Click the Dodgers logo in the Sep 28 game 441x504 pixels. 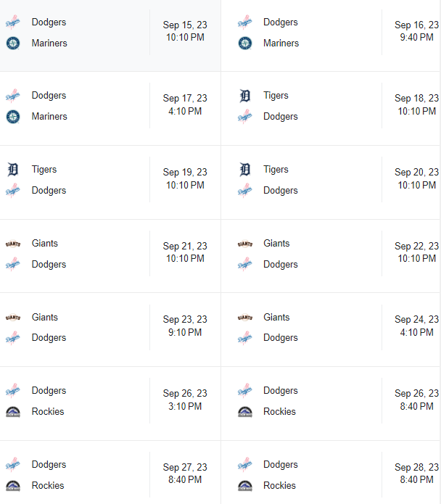coord(245,465)
